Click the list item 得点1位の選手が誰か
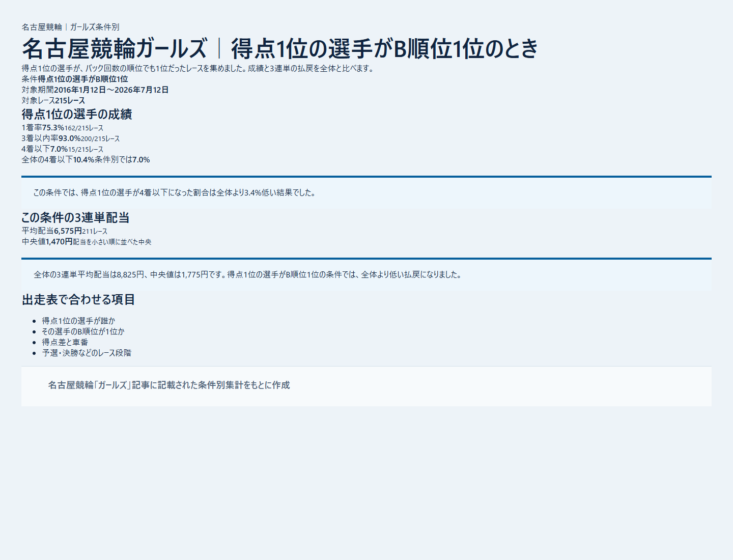 coord(78,321)
